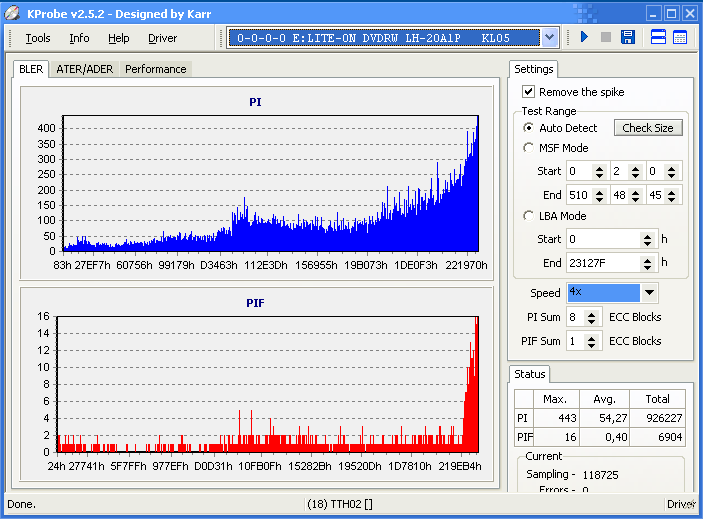Open the drive selection dropdown
703x519 pixels.
point(549,38)
